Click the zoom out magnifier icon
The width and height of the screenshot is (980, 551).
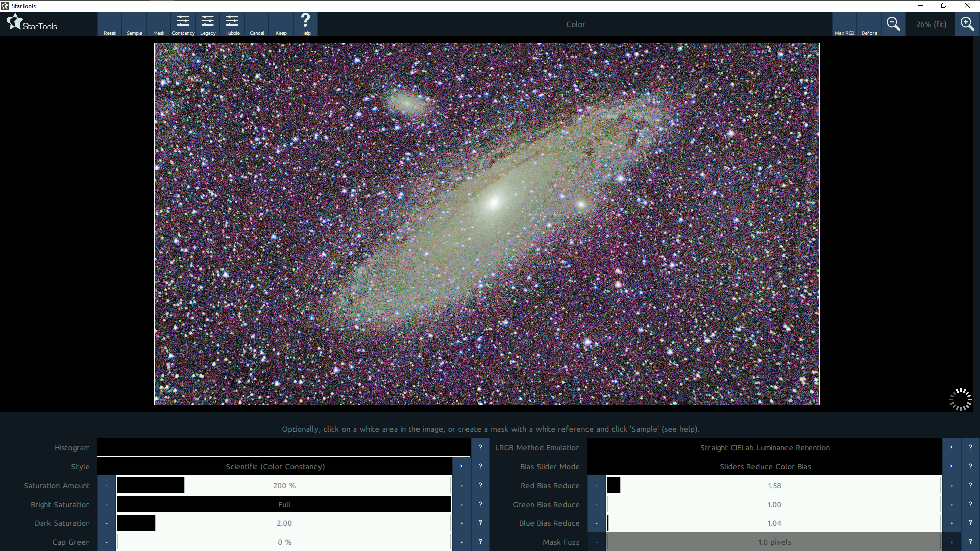pyautogui.click(x=893, y=24)
